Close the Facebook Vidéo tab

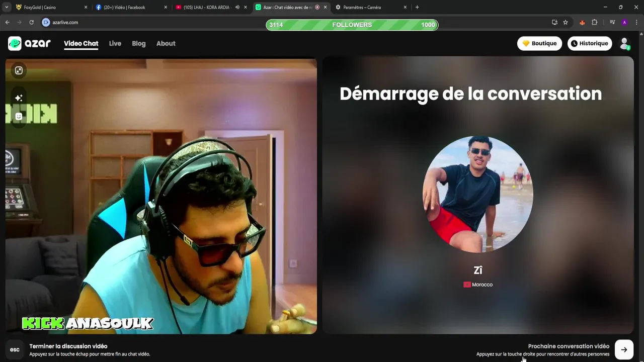(x=166, y=7)
